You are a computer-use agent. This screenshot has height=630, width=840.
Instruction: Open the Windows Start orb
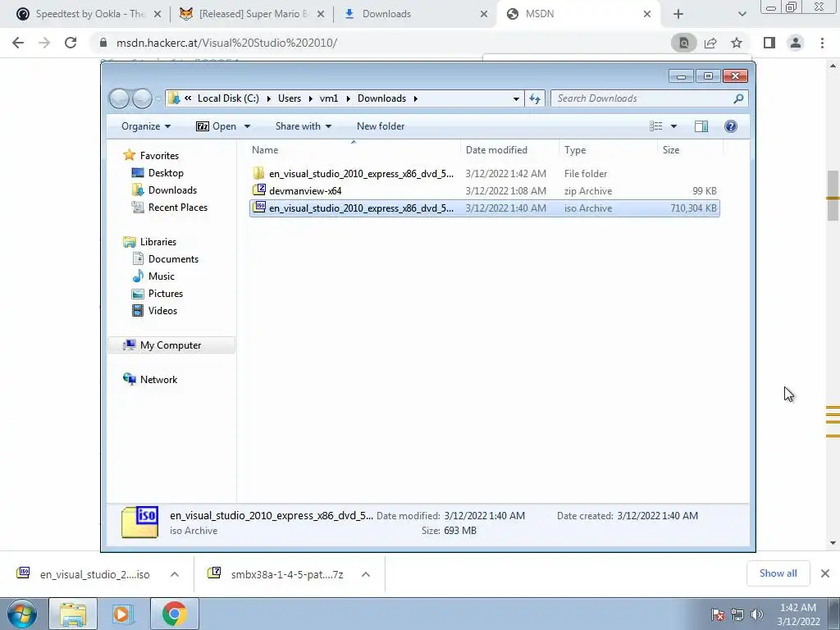[x=22, y=614]
